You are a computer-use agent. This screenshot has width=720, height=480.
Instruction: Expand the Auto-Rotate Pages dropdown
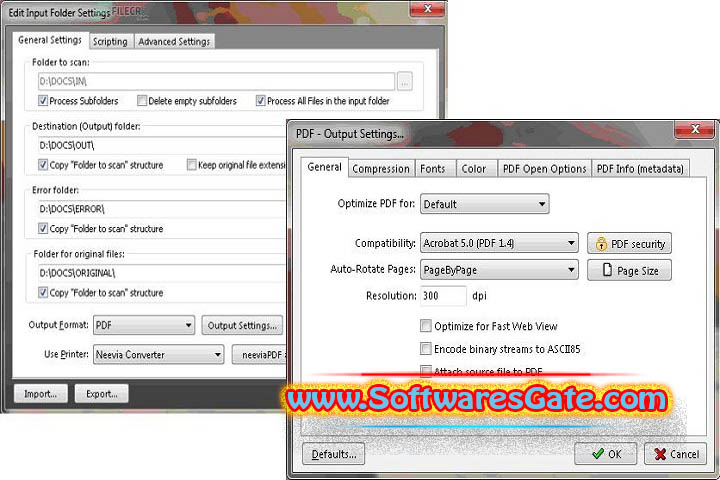[499, 270]
